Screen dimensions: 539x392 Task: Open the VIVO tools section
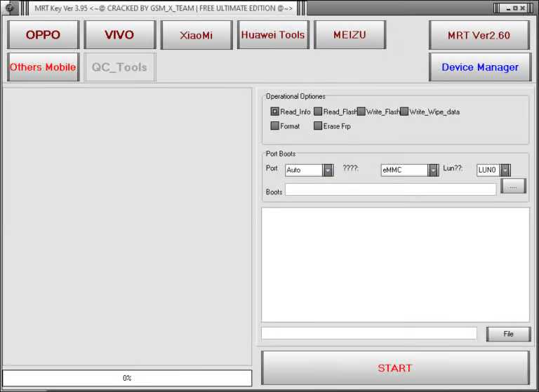pos(119,35)
